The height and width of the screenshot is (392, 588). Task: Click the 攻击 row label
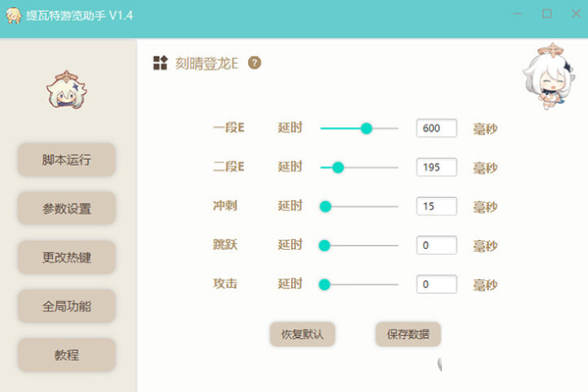coord(225,283)
